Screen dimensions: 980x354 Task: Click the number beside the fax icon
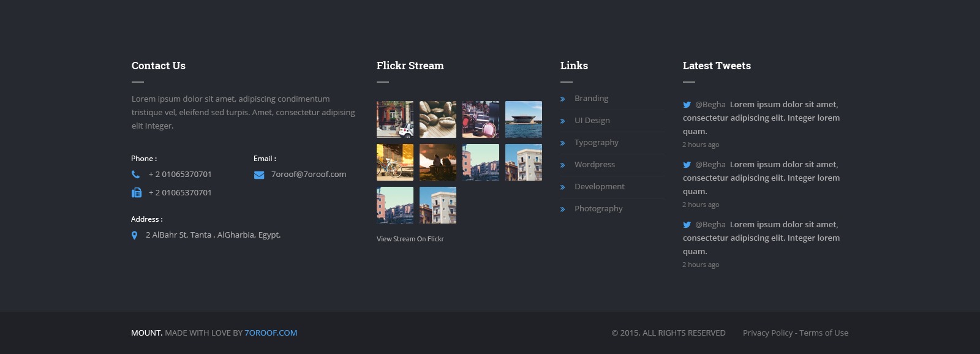tap(180, 193)
